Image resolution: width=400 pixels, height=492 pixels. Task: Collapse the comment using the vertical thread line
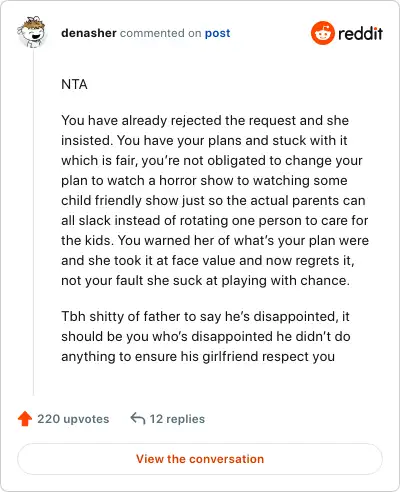pos(33,222)
